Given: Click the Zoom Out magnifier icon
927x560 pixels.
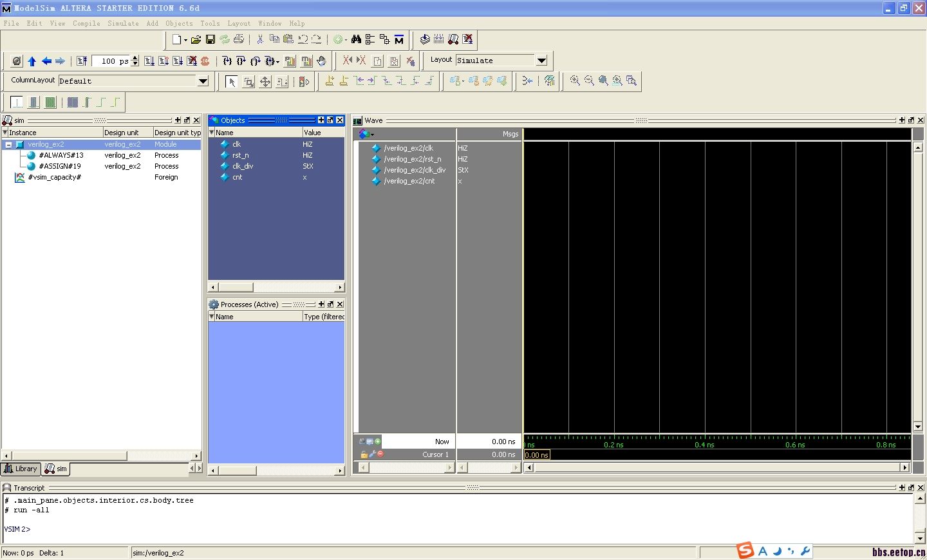Looking at the screenshot, I should (x=589, y=80).
